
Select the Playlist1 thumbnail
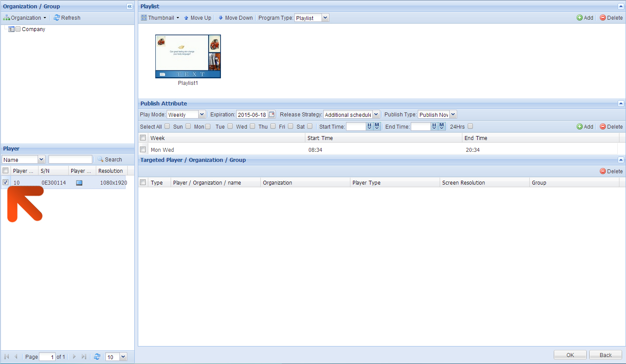pyautogui.click(x=188, y=56)
